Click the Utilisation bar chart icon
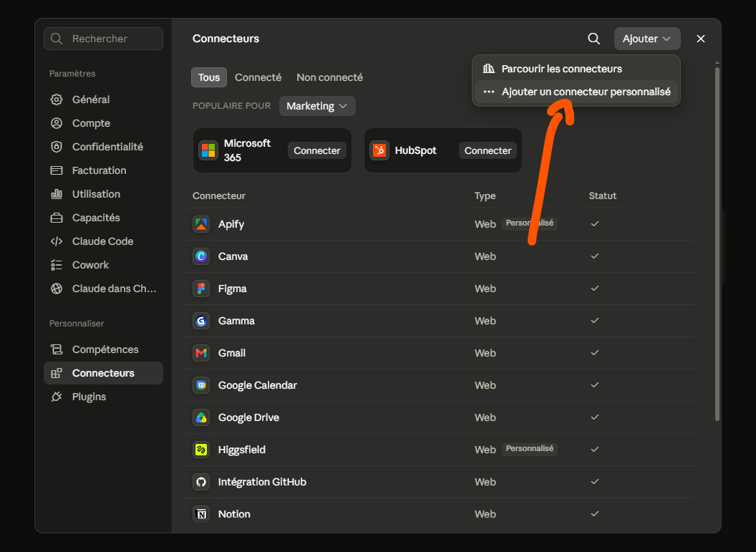Image resolution: width=756 pixels, height=552 pixels. click(57, 194)
